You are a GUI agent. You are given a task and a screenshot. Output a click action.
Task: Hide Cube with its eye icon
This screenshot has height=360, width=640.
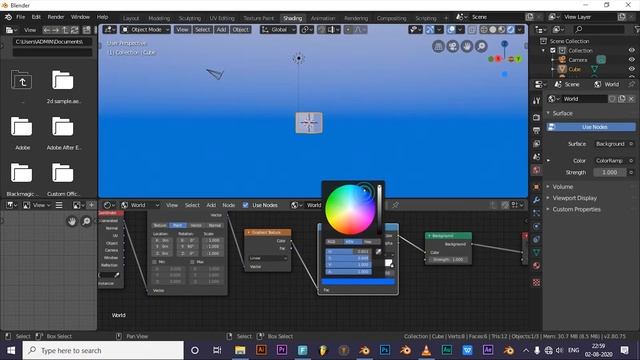pyautogui.click(x=631, y=69)
